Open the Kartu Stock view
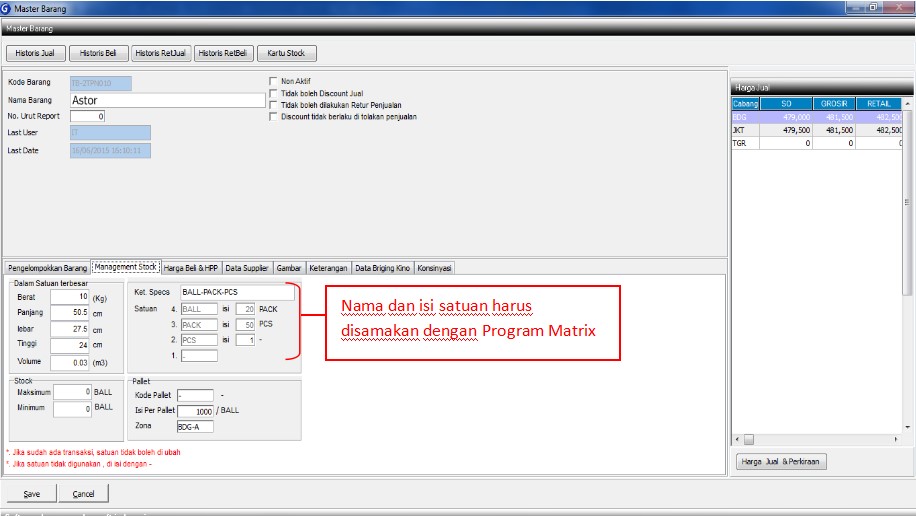This screenshot has width=916, height=516. pos(286,53)
